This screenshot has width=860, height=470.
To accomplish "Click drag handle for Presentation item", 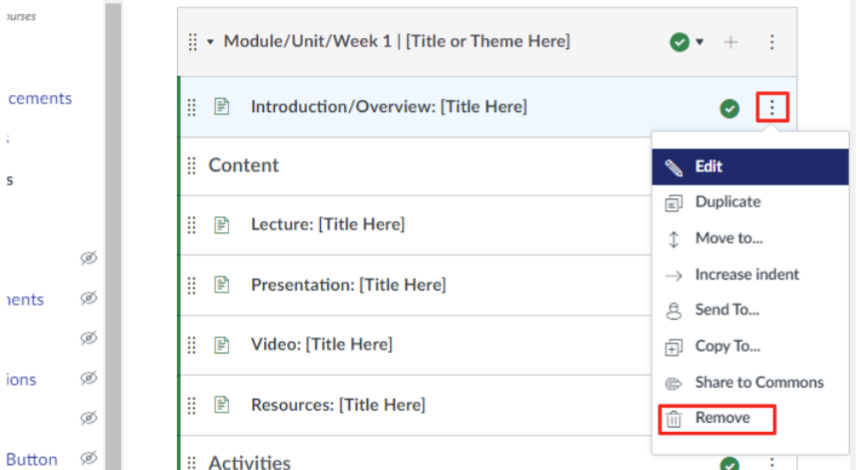I will coord(192,285).
